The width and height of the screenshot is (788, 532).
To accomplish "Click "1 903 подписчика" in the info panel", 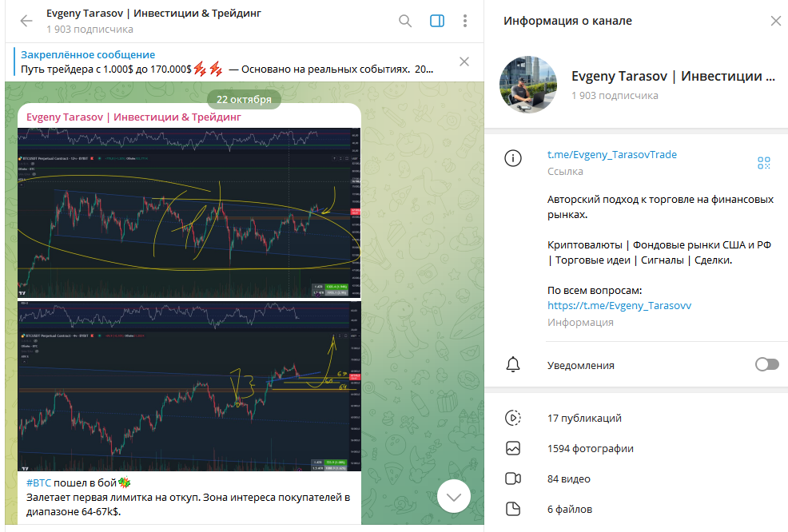I will [x=615, y=95].
